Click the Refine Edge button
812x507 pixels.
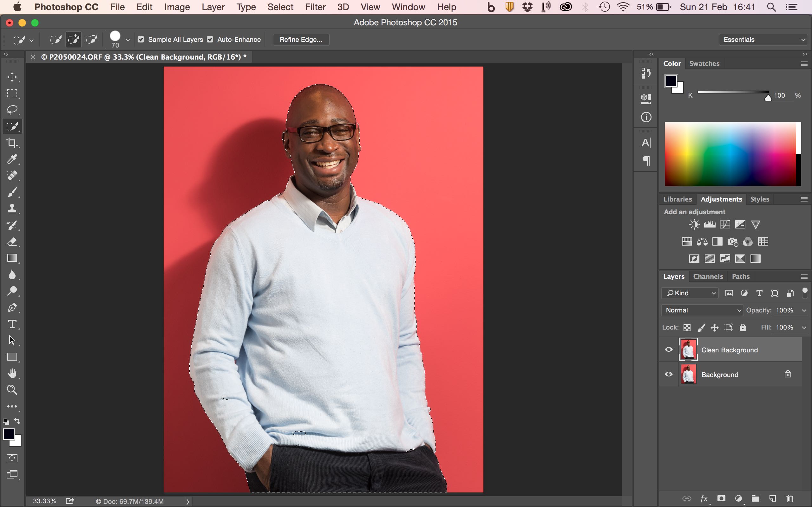(301, 40)
